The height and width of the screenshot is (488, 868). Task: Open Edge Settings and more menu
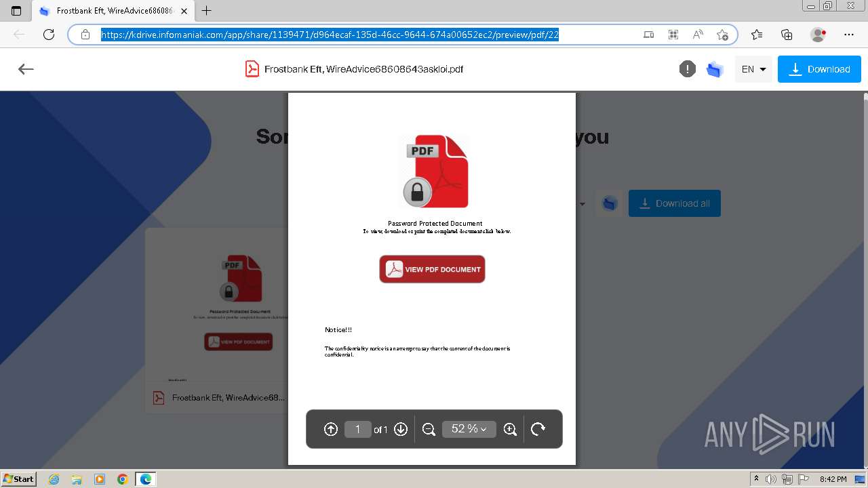[849, 35]
